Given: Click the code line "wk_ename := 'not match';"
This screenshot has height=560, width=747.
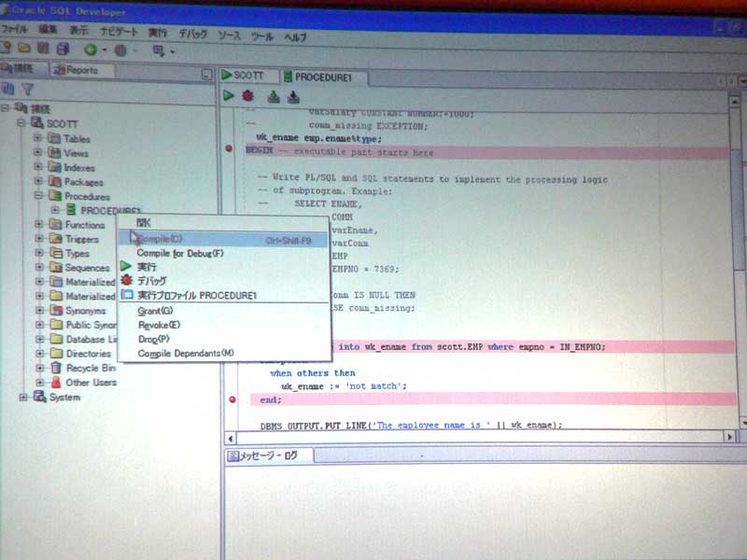Looking at the screenshot, I should point(344,386).
